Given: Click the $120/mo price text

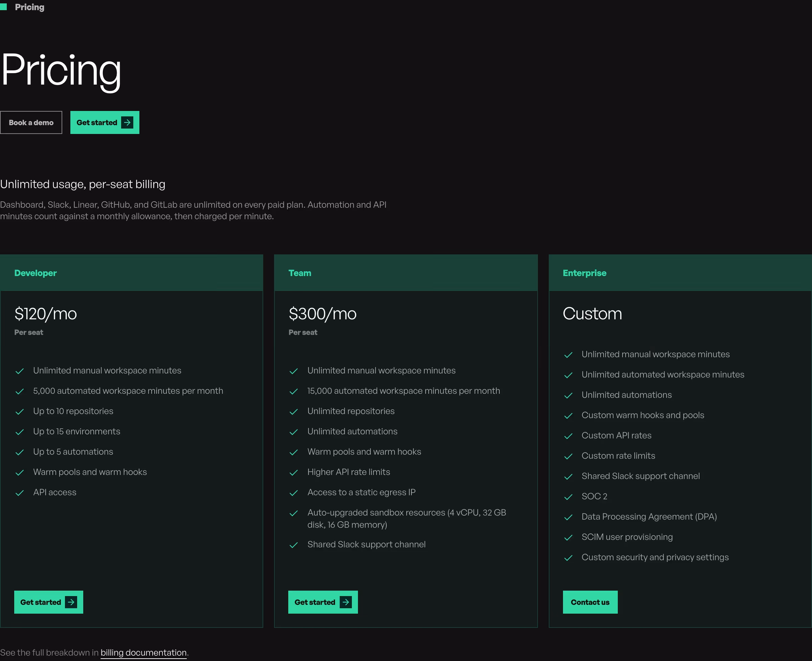Looking at the screenshot, I should point(46,314).
